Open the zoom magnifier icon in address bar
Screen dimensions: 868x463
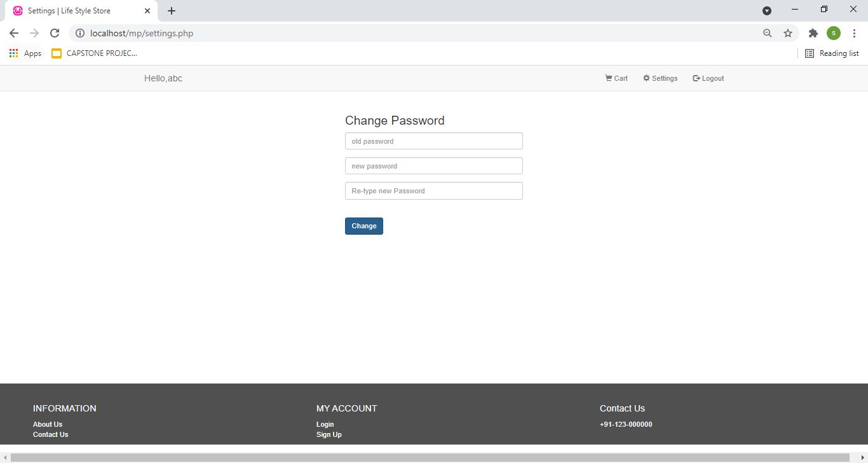point(768,33)
